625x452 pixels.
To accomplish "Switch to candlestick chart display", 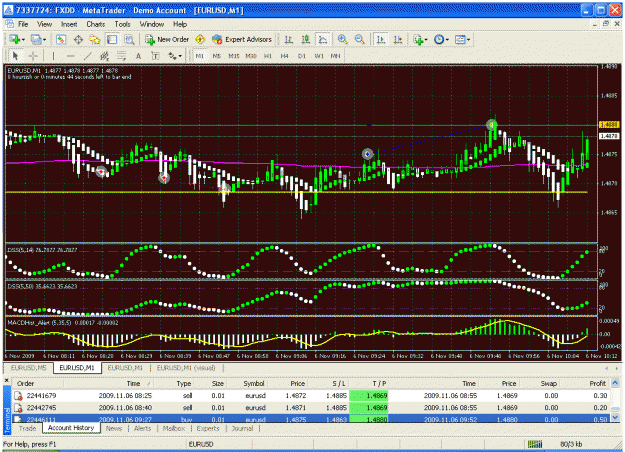I will coord(306,39).
